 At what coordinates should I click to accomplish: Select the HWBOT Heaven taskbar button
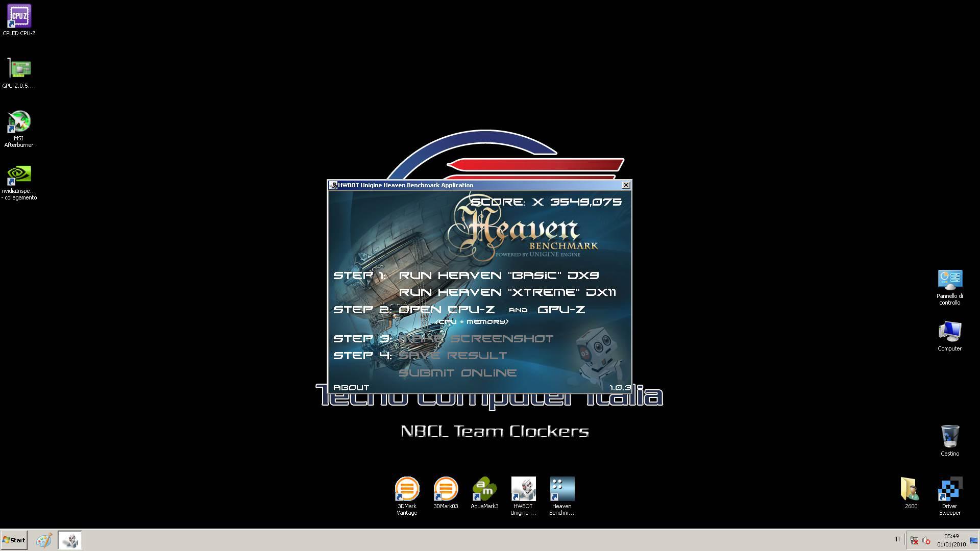(x=70, y=540)
